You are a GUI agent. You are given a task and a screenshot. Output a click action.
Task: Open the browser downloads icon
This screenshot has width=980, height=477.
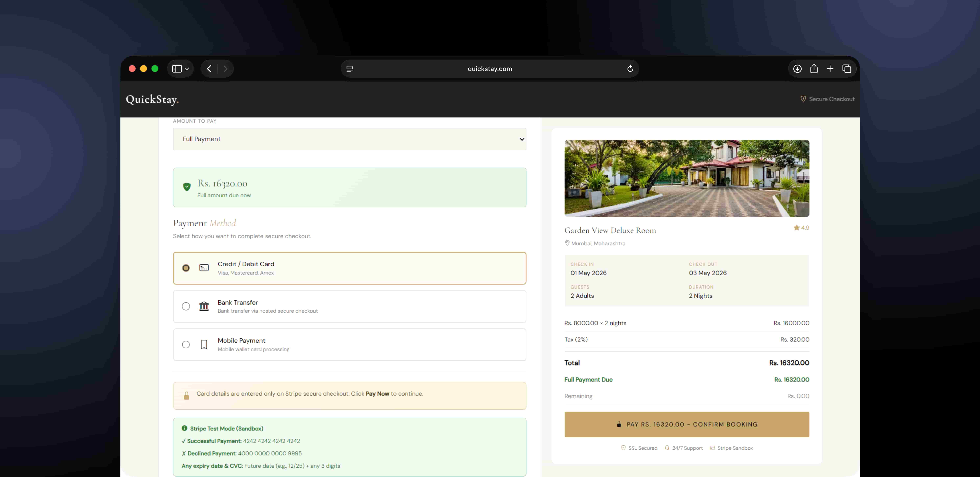point(797,69)
